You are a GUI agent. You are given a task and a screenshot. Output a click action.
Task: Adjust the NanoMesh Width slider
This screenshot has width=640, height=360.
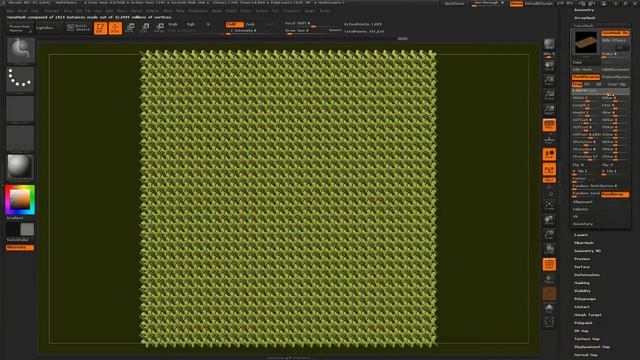coord(586,98)
